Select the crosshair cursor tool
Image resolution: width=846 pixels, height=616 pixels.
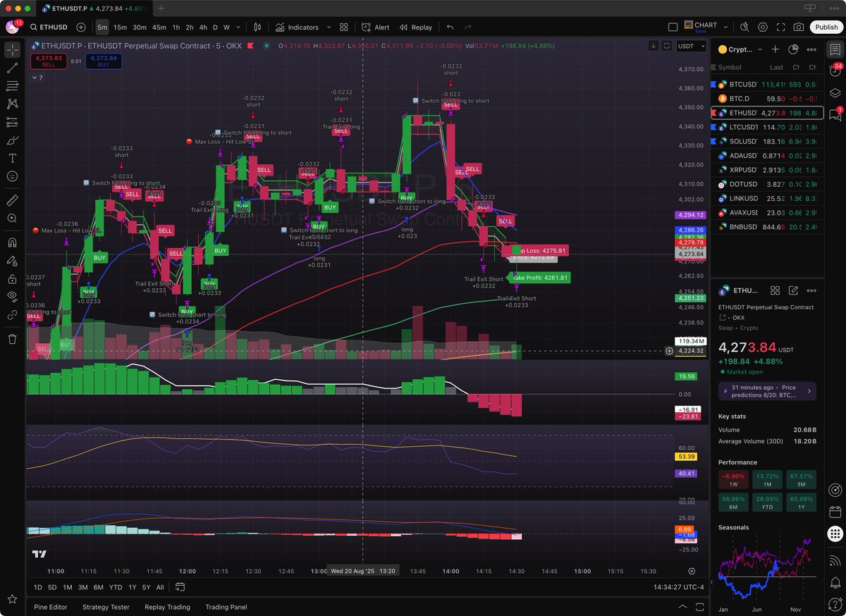pyautogui.click(x=12, y=50)
